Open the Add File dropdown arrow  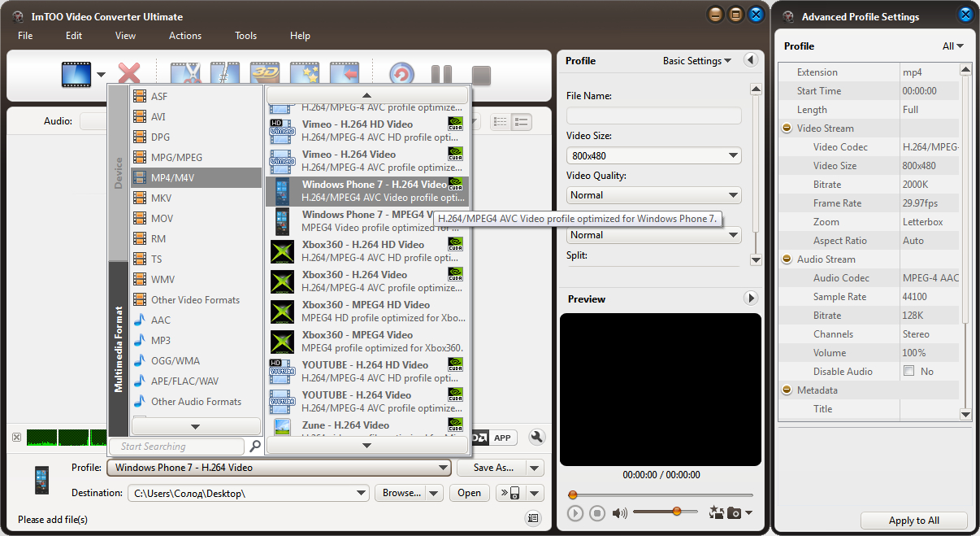tap(101, 76)
